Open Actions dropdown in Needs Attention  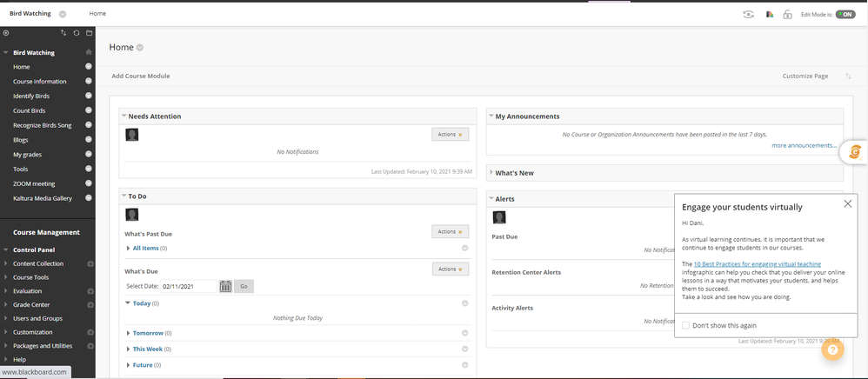point(450,135)
